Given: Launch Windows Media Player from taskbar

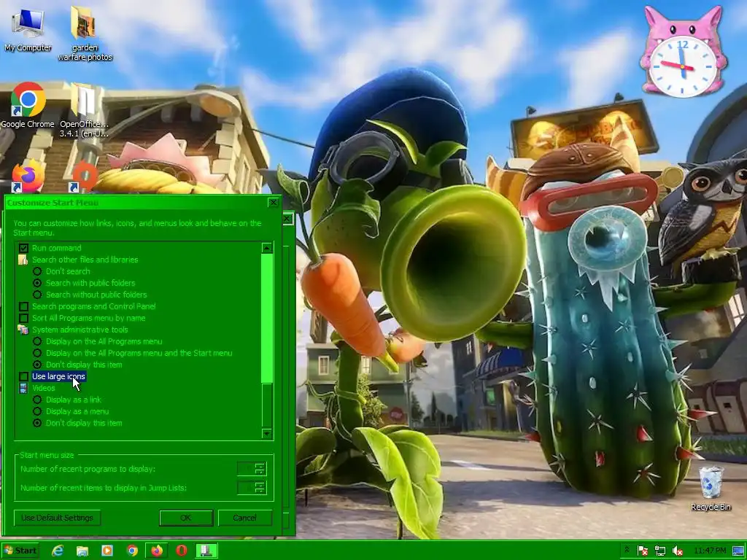Looking at the screenshot, I should (x=107, y=551).
